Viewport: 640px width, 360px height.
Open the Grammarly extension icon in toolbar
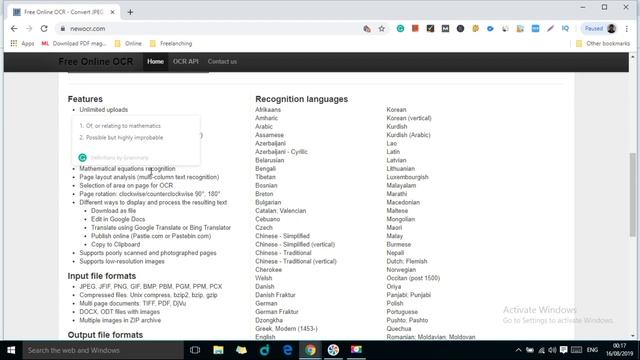click(x=400, y=29)
